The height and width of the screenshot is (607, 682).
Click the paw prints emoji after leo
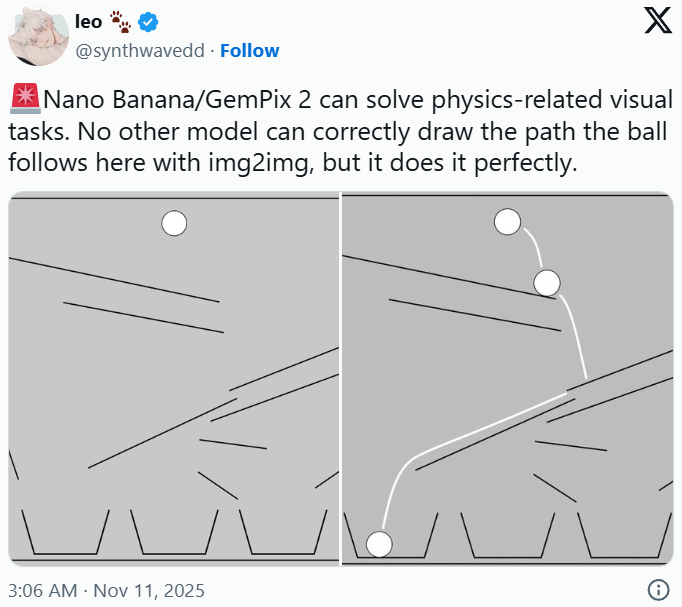(121, 21)
